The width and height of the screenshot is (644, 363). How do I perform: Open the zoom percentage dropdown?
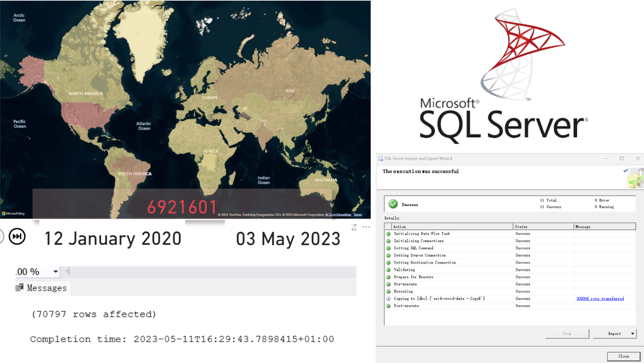point(55,271)
